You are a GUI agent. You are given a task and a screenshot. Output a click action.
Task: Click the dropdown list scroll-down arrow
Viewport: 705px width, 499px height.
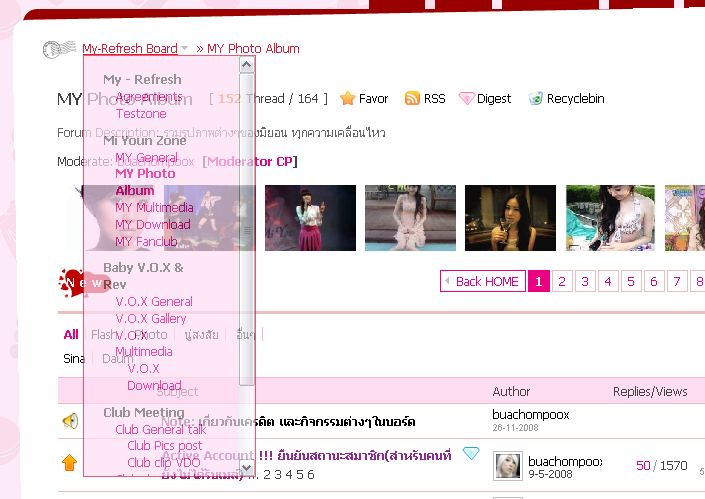pos(246,468)
